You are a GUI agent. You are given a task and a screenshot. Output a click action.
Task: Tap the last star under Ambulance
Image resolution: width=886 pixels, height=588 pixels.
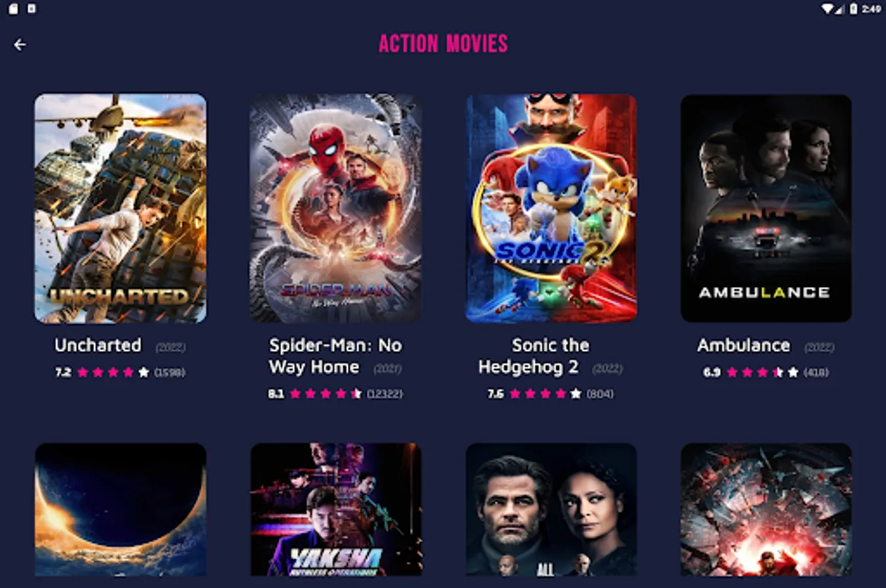coord(793,372)
